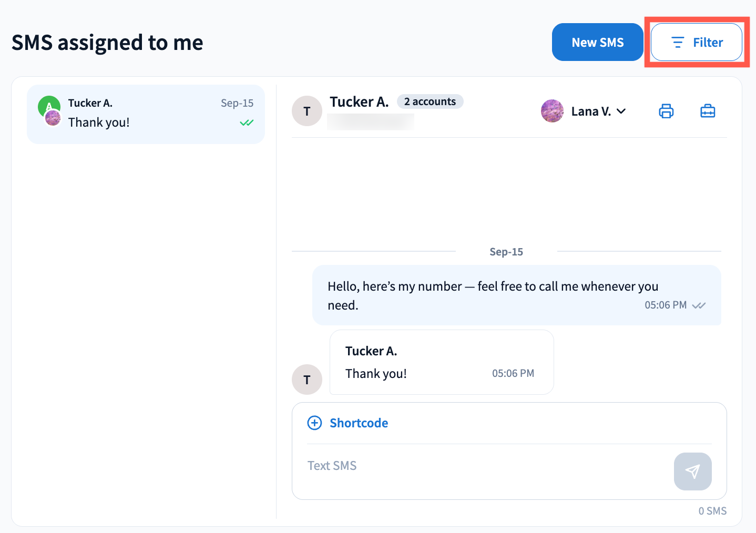Expand the Lana V. assignee dropdown chevron

click(621, 111)
